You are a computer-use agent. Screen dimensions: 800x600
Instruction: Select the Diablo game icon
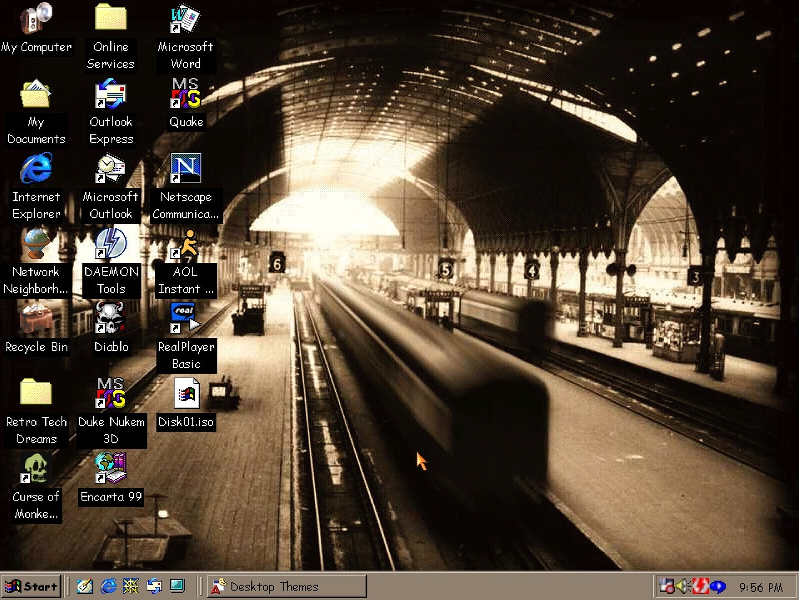click(111, 319)
